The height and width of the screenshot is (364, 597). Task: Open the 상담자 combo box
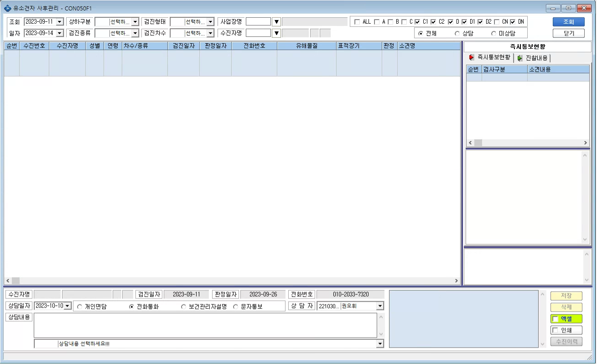[x=380, y=306]
